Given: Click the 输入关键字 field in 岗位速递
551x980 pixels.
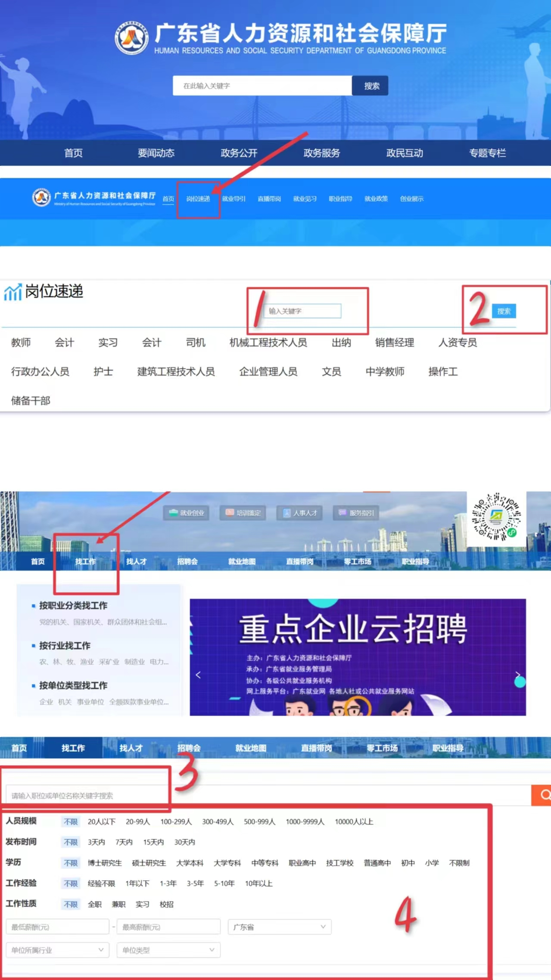Looking at the screenshot, I should click(302, 311).
